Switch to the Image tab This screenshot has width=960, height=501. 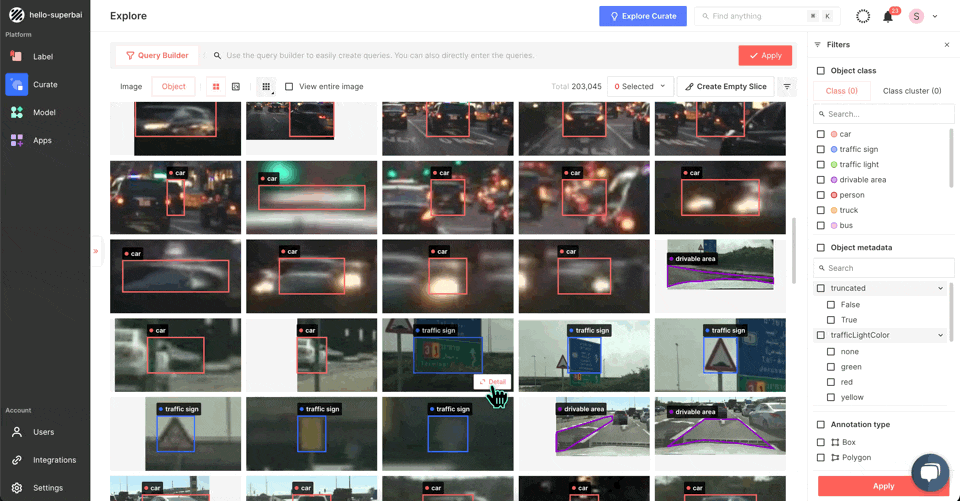coord(131,86)
